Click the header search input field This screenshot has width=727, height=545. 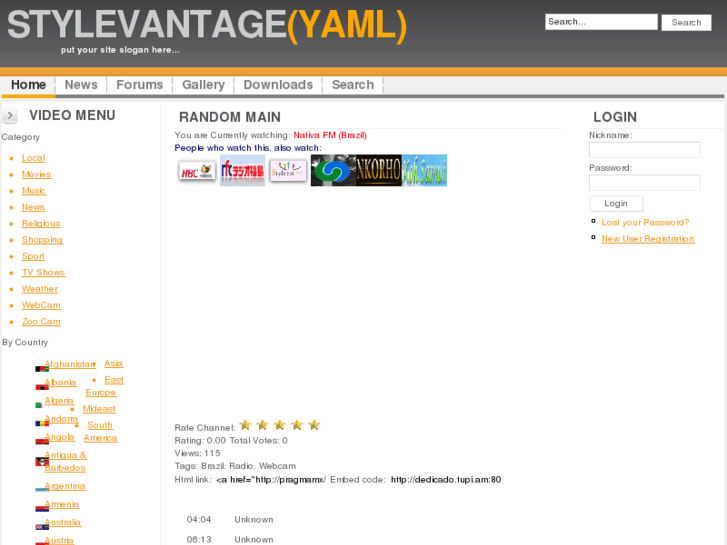pos(601,22)
